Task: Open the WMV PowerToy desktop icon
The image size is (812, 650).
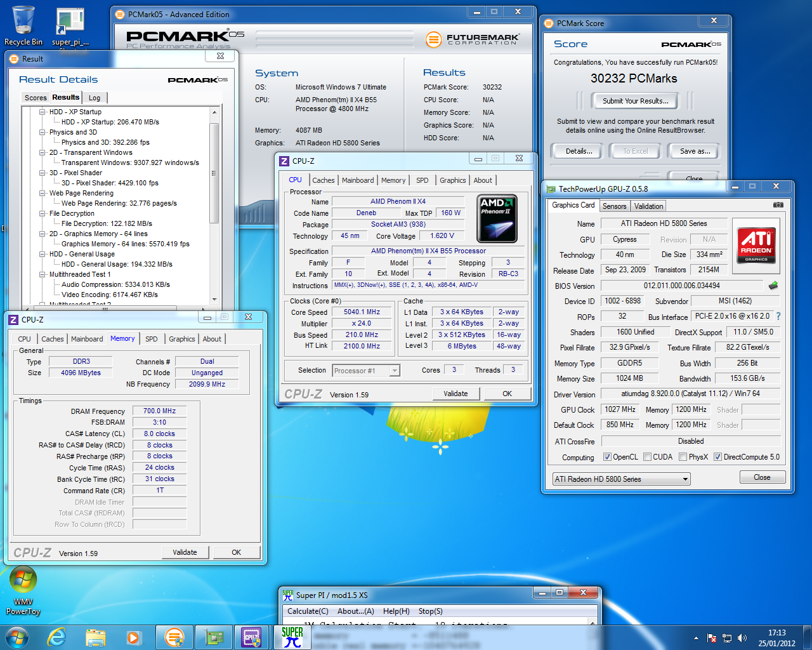Action: [x=23, y=591]
